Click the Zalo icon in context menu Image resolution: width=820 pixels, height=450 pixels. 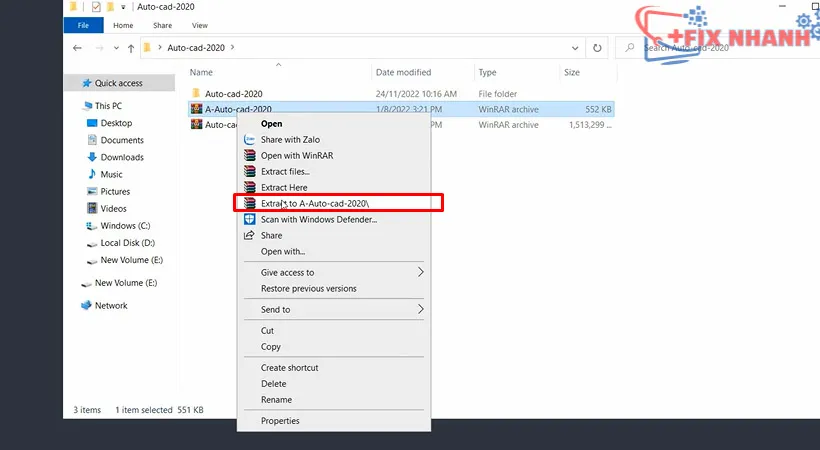tap(249, 140)
